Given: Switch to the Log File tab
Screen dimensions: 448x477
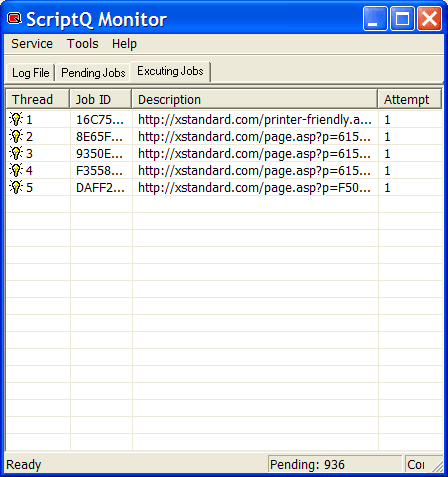Looking at the screenshot, I should [x=30, y=73].
